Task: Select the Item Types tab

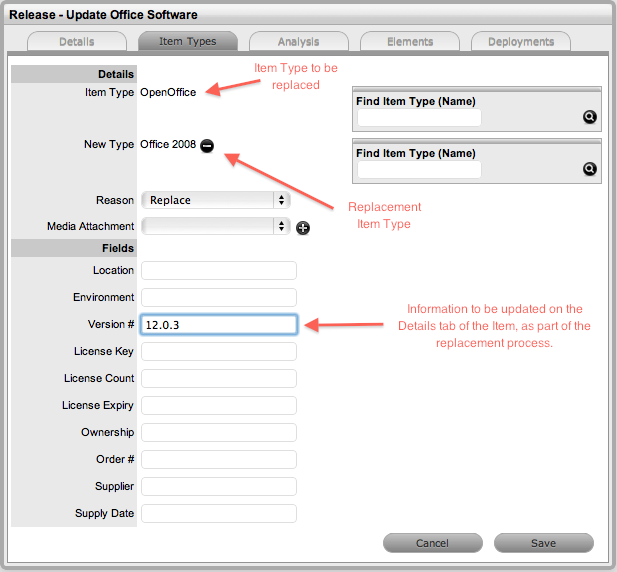Action: tap(188, 41)
